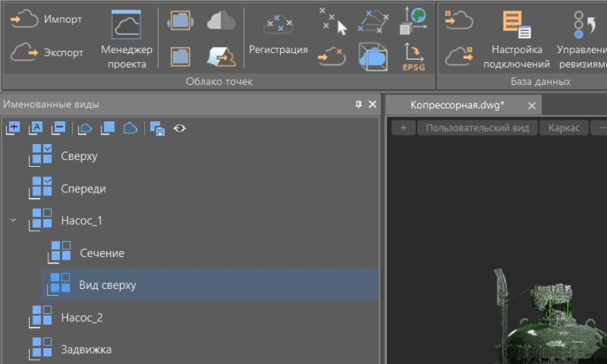This screenshot has height=364, width=607.
Task: Click the Export point cloud button
Action: (47, 52)
